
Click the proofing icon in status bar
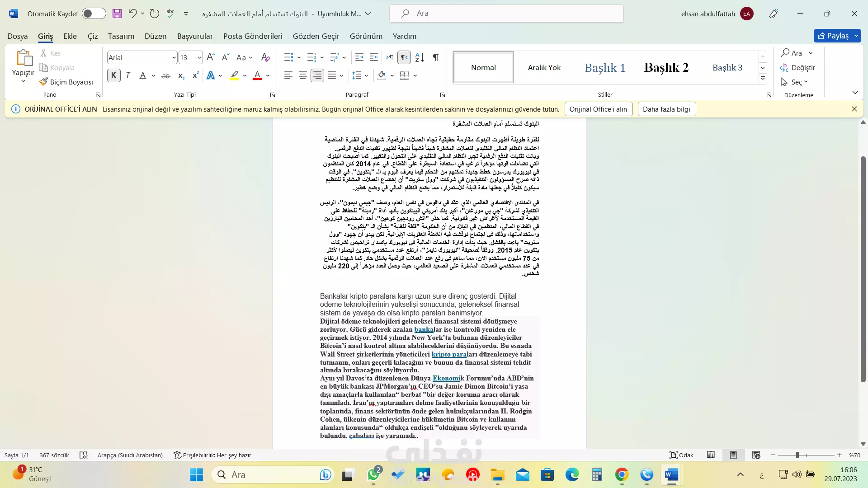click(84, 455)
